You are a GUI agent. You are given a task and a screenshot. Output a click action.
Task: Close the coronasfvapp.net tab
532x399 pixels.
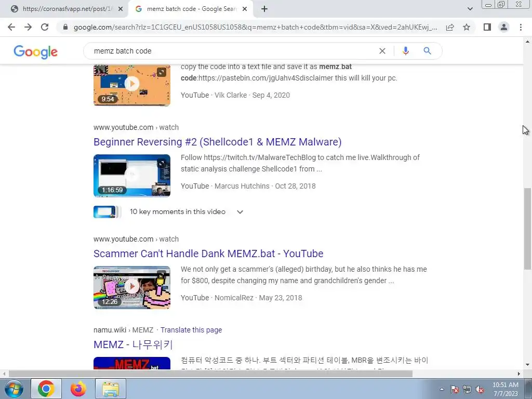click(121, 9)
